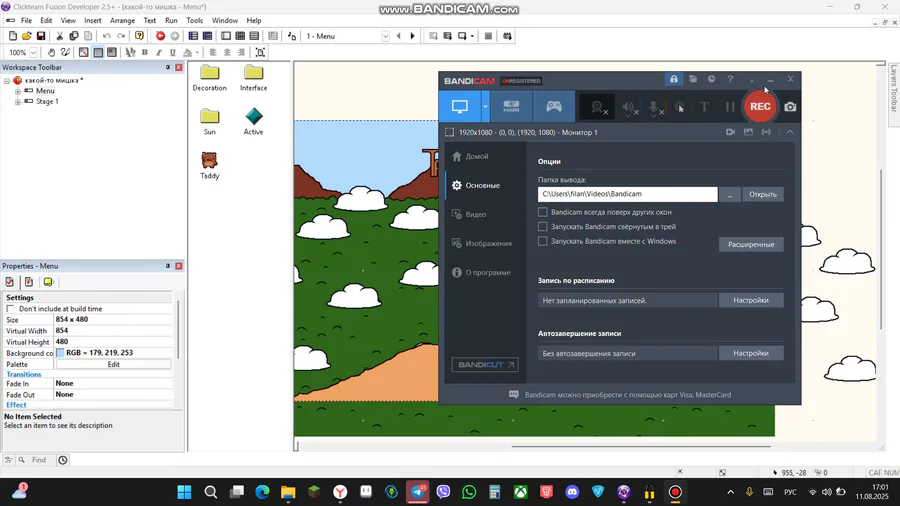Open the frame selector '1 - Menu' dropdown
The image size is (900, 506).
[x=385, y=36]
